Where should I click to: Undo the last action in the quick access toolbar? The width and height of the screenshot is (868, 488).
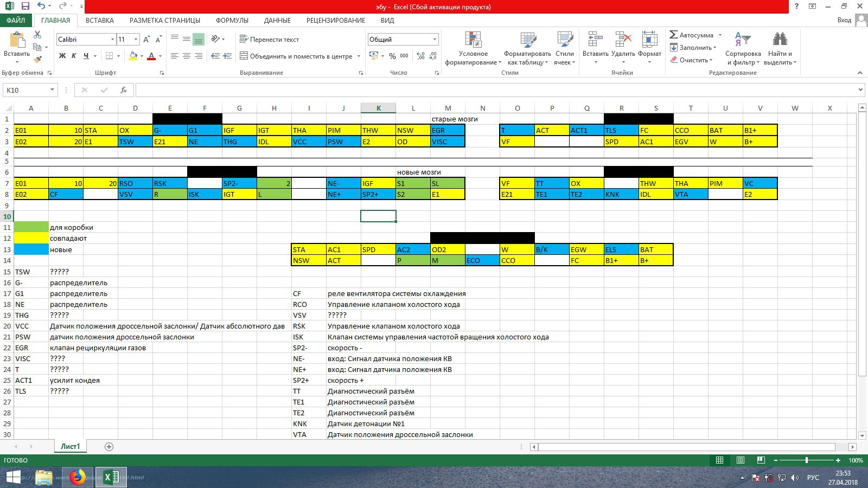(x=42, y=7)
